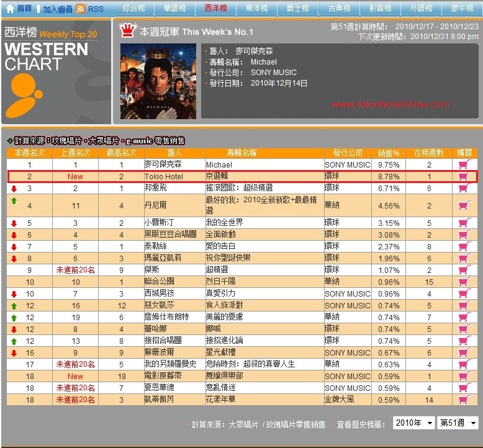Open the 2010年 year dropdown
The height and width of the screenshot is (448, 483).
pos(413,423)
